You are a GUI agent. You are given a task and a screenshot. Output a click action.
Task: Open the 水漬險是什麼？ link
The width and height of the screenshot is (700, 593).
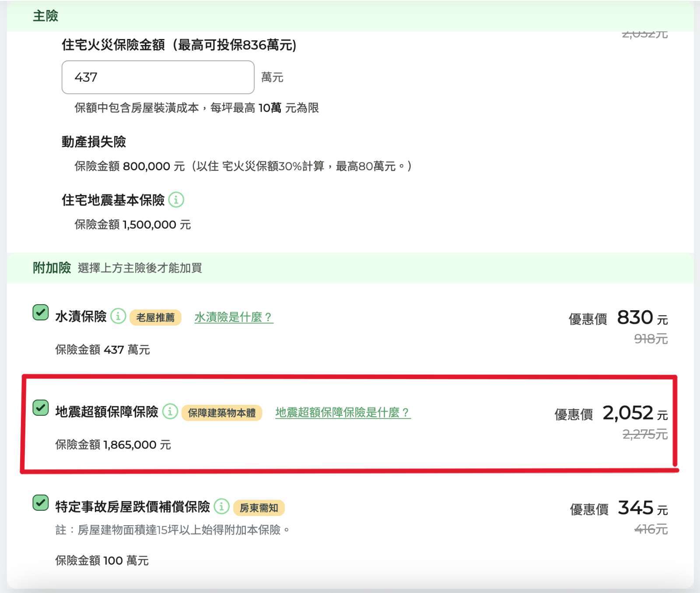234,317
